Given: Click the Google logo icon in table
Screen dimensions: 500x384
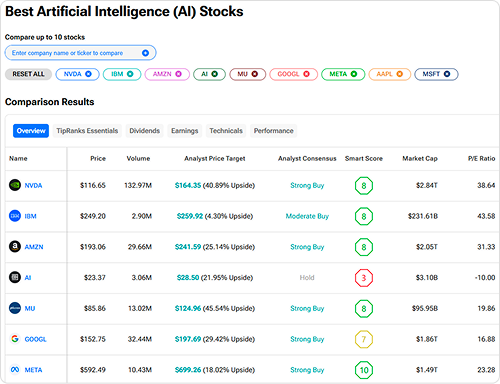Looking at the screenshot, I should (15, 339).
